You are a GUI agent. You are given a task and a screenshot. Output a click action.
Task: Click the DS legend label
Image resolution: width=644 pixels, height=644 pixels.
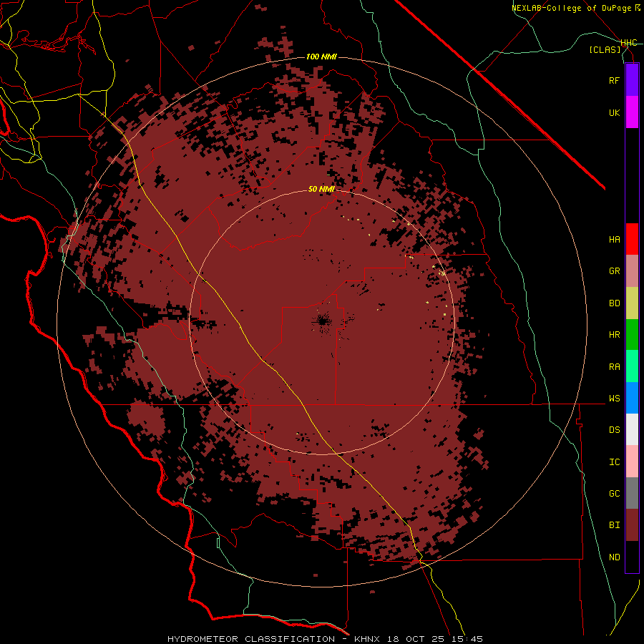615,430
